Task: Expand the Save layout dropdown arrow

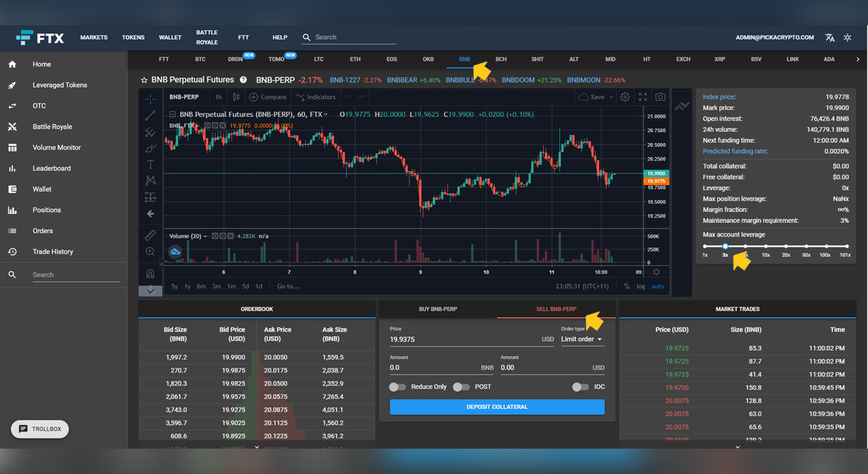Action: tap(611, 97)
